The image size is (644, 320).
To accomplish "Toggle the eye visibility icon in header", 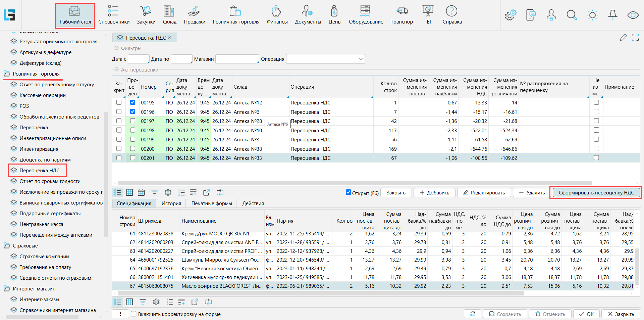I will coord(633,15).
